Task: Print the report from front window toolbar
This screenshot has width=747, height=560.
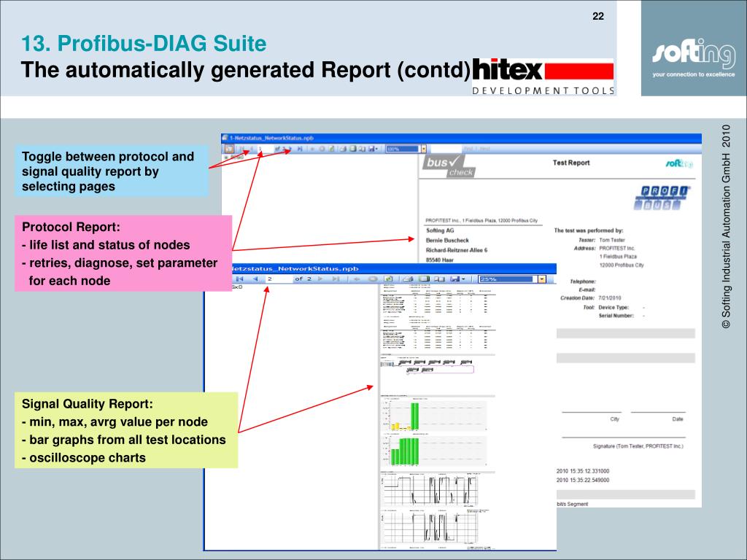Action: (x=408, y=279)
